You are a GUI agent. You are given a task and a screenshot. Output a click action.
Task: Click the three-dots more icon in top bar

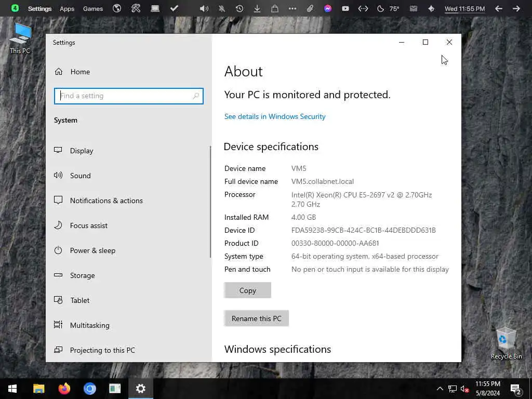point(292,8)
